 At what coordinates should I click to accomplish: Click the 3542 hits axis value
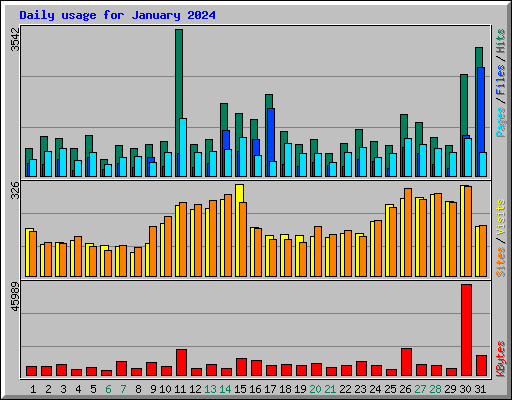[x=16, y=39]
